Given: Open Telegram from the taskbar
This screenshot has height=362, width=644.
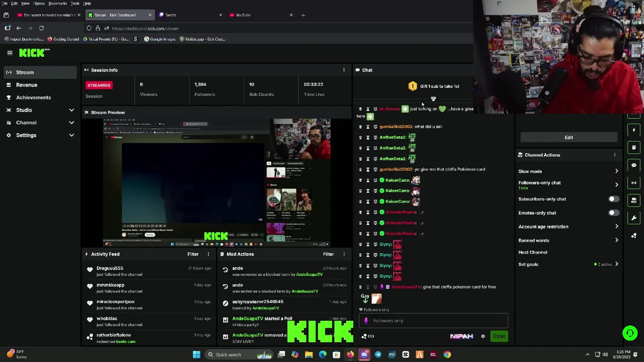Looking at the screenshot, I should (x=378, y=354).
